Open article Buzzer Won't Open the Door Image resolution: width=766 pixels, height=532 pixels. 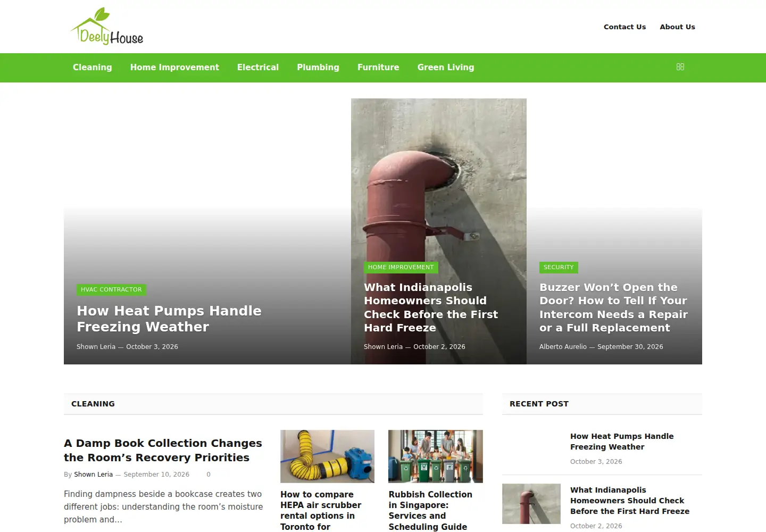613,307
